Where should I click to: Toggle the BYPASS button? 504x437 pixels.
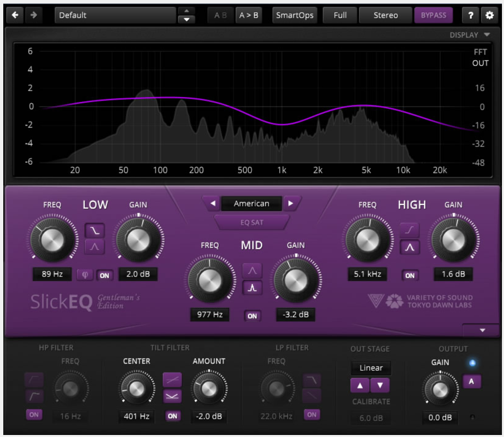coord(433,16)
